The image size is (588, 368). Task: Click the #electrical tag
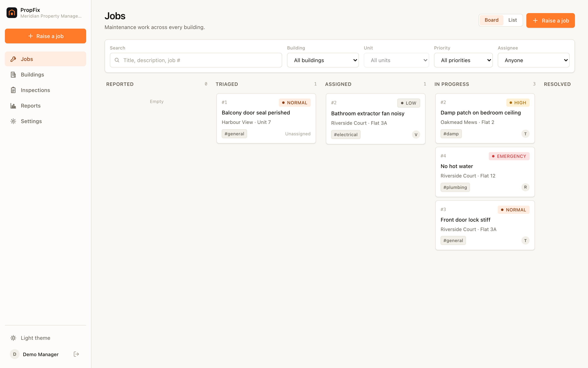tap(345, 135)
